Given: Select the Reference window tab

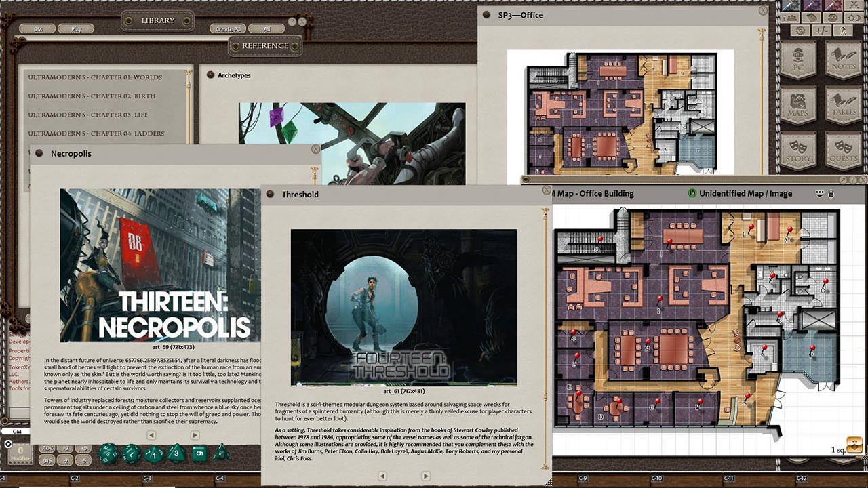Looking at the screenshot, I should click(264, 46).
